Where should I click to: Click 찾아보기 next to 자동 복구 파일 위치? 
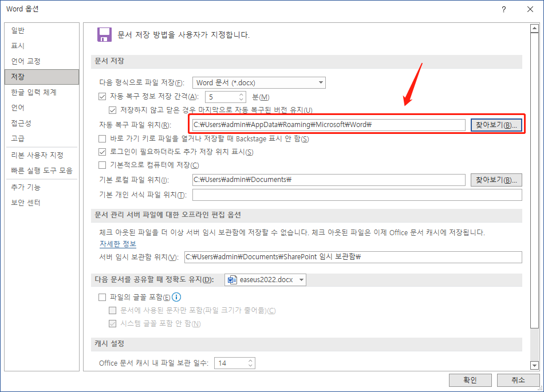point(496,124)
